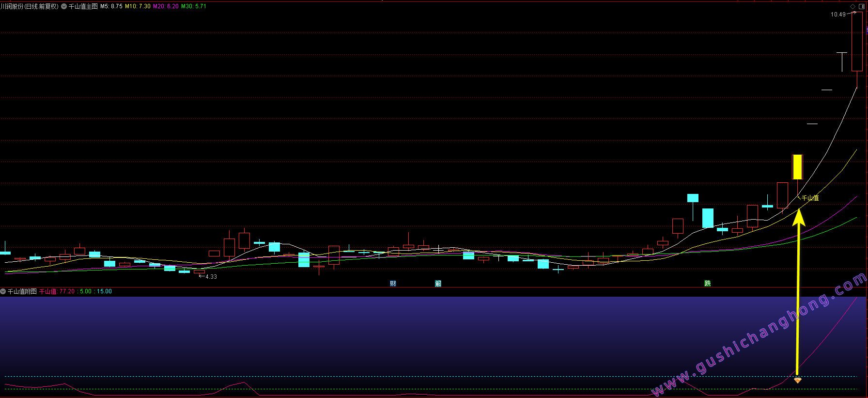Click the 千山值附图 indicator name

point(22,291)
